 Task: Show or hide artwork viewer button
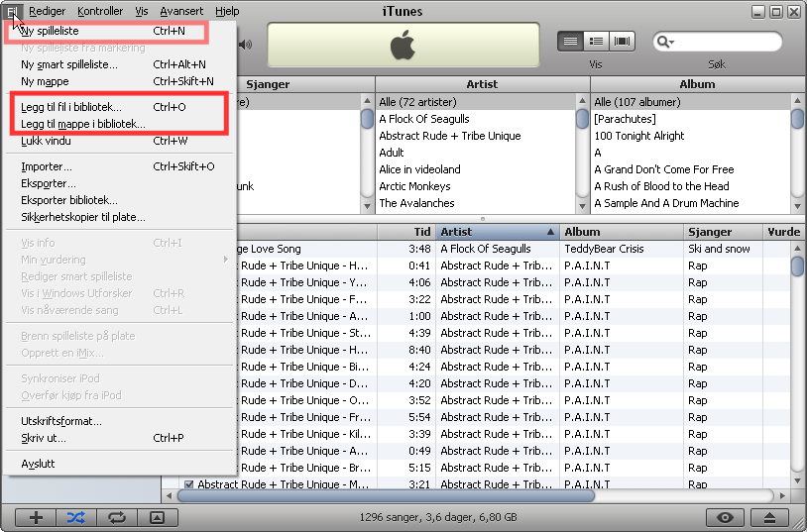click(158, 517)
